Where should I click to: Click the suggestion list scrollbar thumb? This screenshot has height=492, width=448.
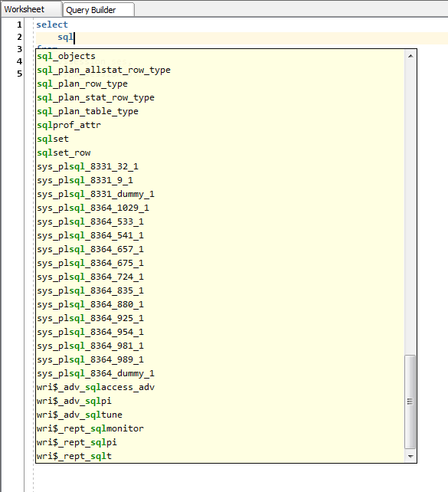pyautogui.click(x=410, y=402)
